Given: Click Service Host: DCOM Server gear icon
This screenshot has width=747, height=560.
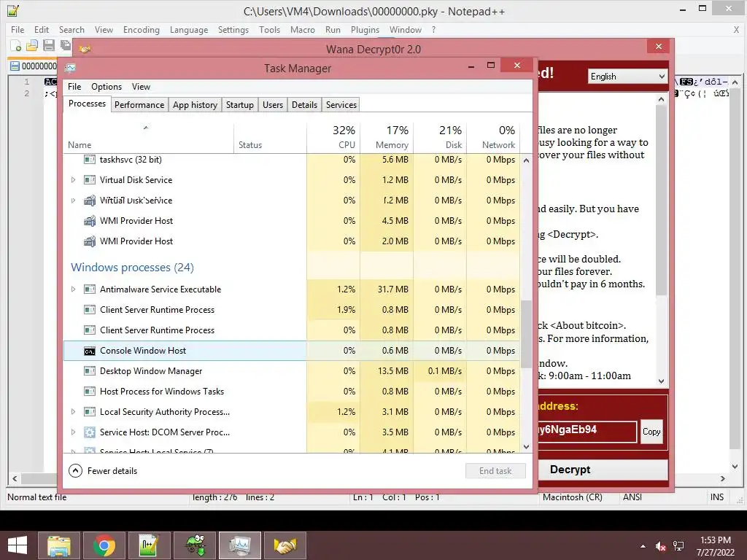Looking at the screenshot, I should point(90,432).
